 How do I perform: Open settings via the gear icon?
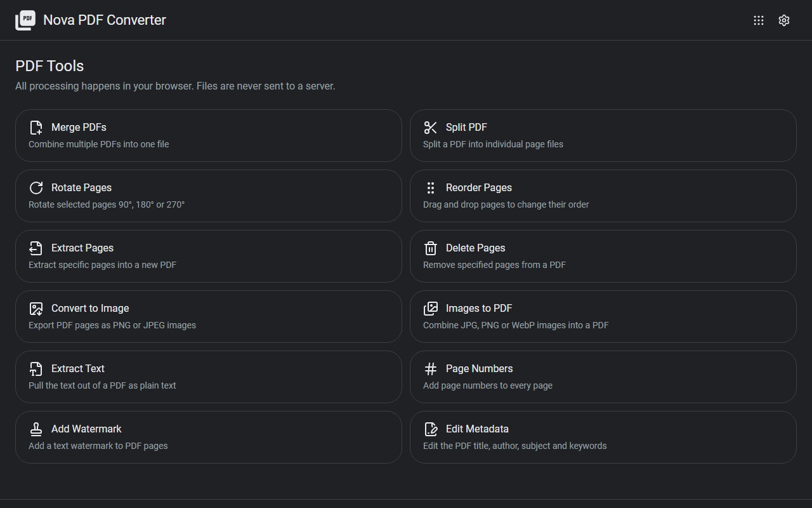click(x=784, y=20)
